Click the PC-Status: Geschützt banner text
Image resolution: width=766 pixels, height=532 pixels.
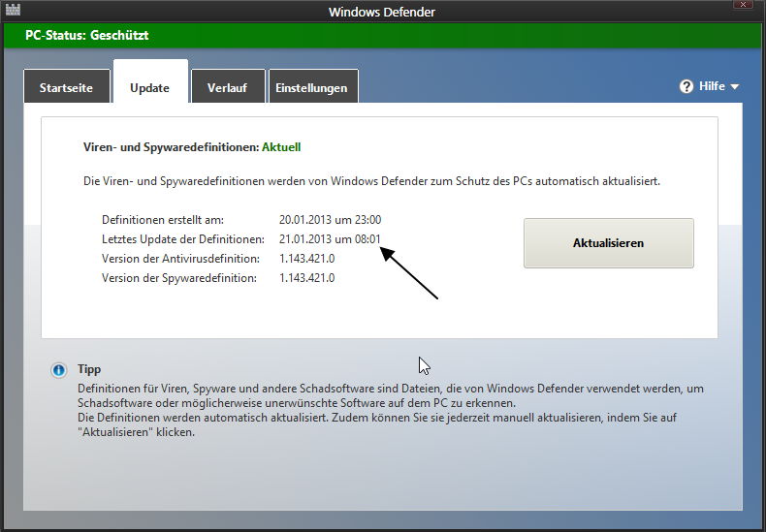click(87, 35)
